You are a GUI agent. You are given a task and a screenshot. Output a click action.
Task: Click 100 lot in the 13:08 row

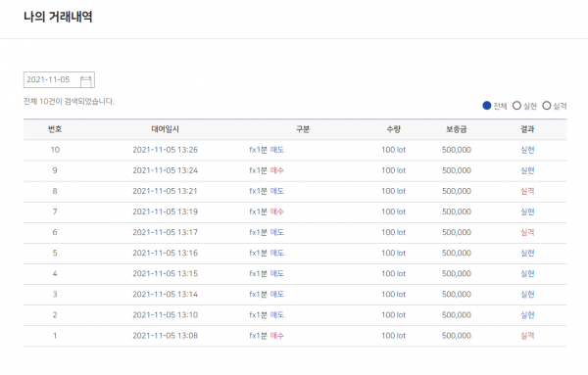pyautogui.click(x=393, y=335)
